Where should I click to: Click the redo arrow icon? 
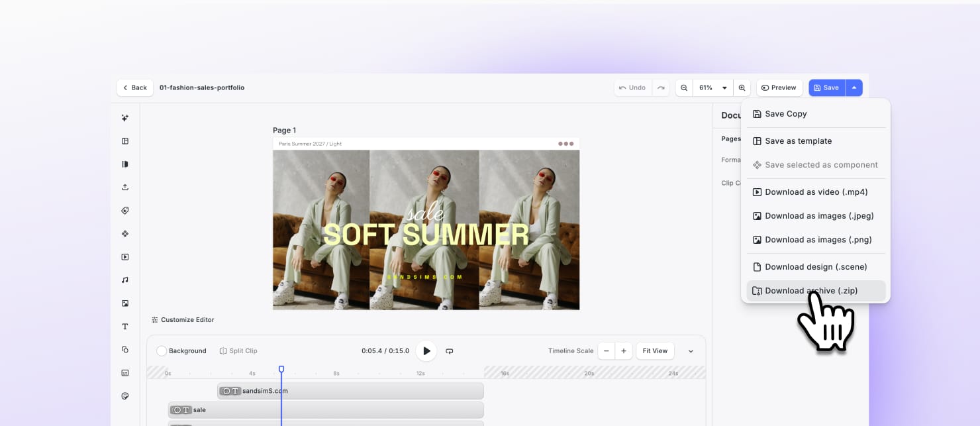click(661, 87)
